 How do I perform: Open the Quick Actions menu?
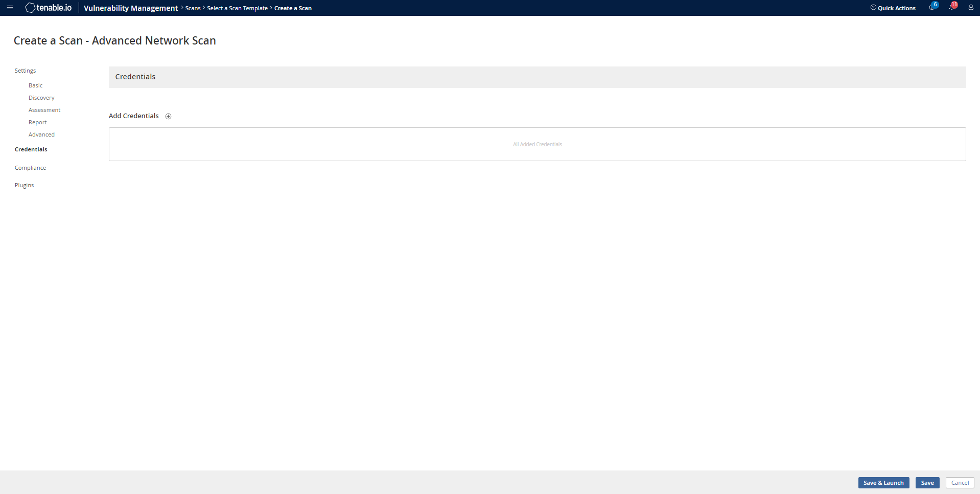click(893, 8)
